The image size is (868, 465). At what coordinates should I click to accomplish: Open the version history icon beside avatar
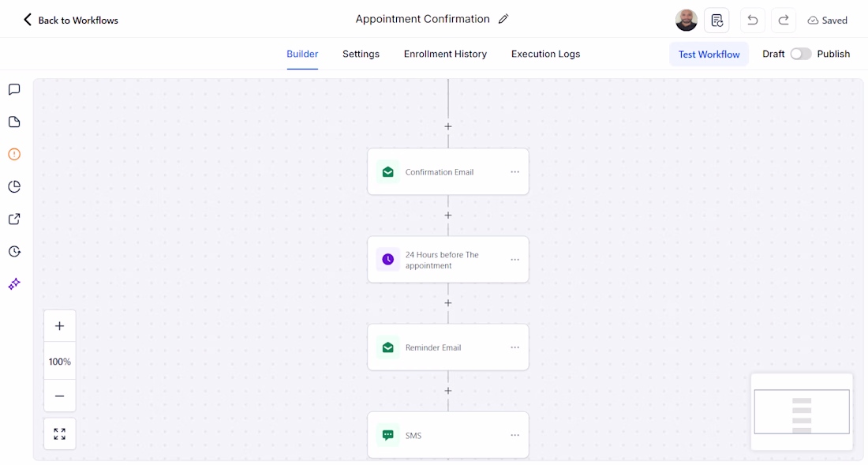[x=716, y=21]
